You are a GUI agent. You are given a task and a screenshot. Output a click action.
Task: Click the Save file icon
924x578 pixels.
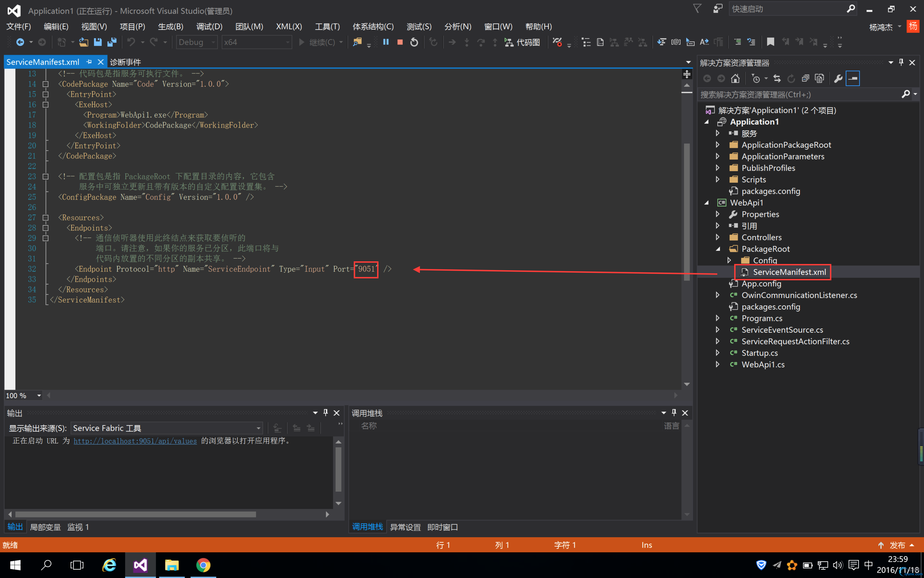pos(98,42)
